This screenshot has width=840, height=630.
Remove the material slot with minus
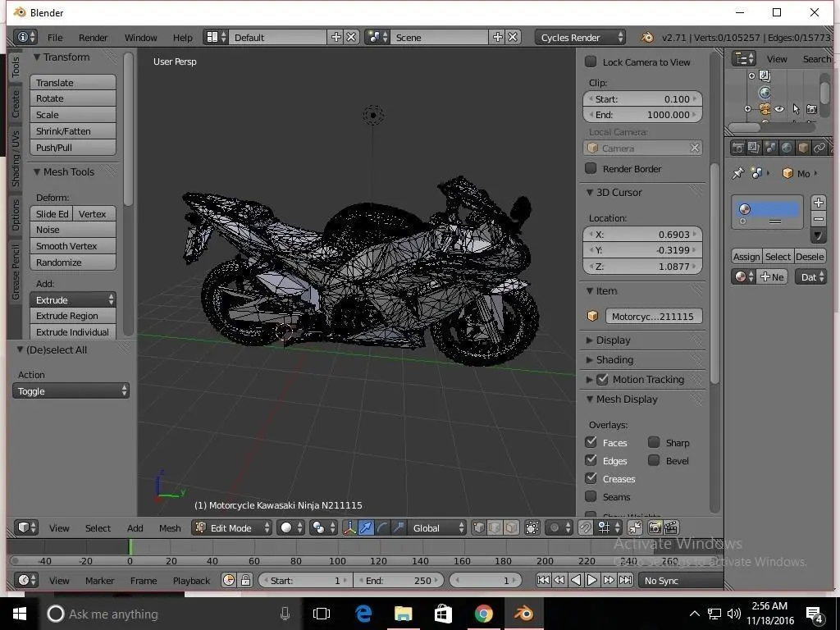819,218
